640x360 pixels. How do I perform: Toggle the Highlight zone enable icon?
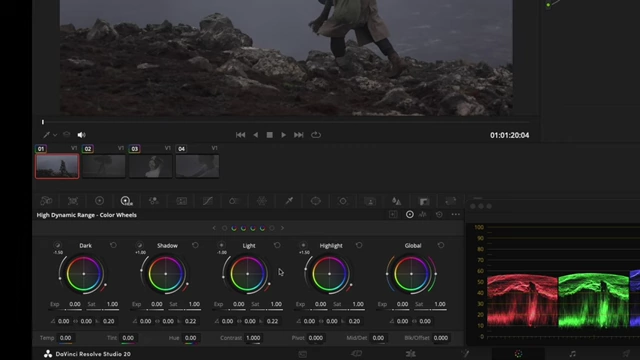pyautogui.click(x=303, y=245)
